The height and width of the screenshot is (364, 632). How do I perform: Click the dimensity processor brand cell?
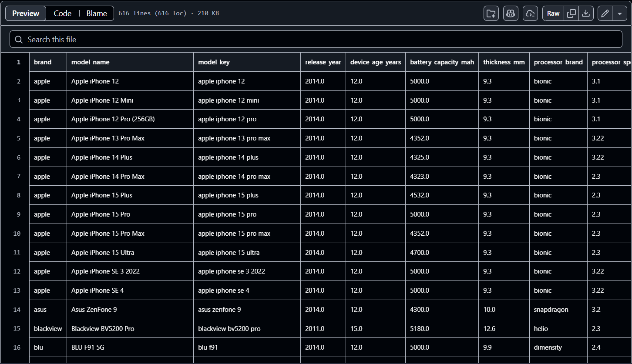point(558,347)
